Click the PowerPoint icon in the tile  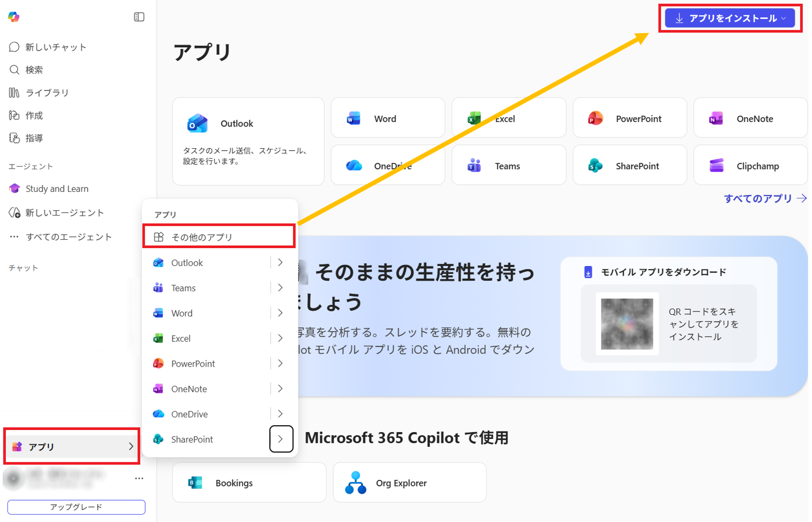coord(595,119)
